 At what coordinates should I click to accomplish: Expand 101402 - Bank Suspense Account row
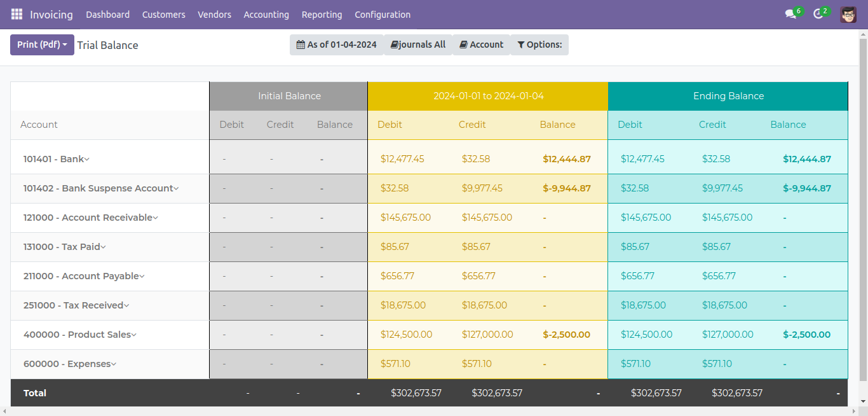[x=100, y=188]
